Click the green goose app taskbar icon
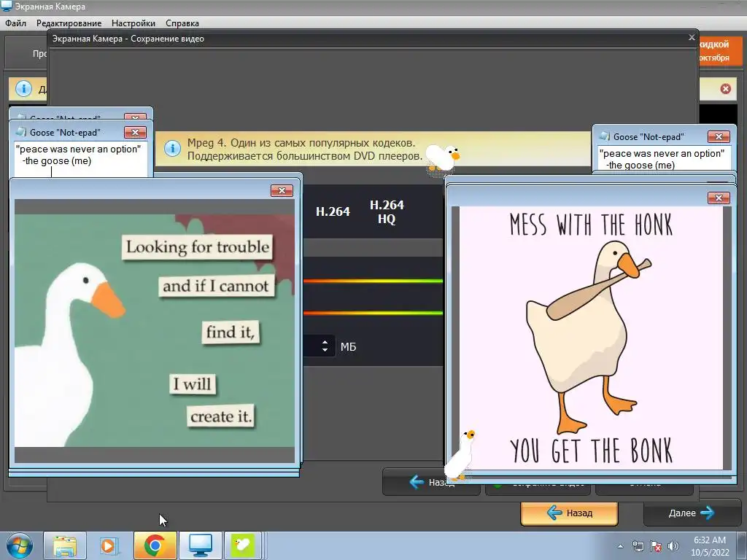Viewport: 747px width, 560px height. 243,545
